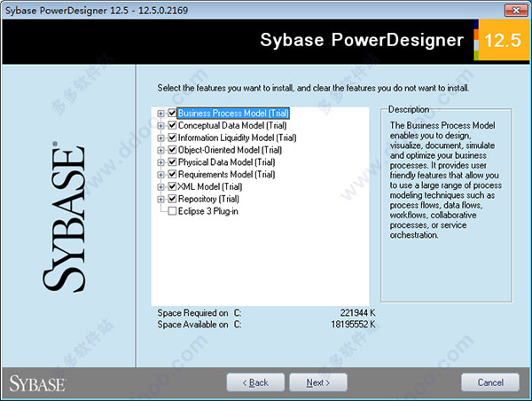Select the Eclipse 3 Plug-in label

[208, 211]
